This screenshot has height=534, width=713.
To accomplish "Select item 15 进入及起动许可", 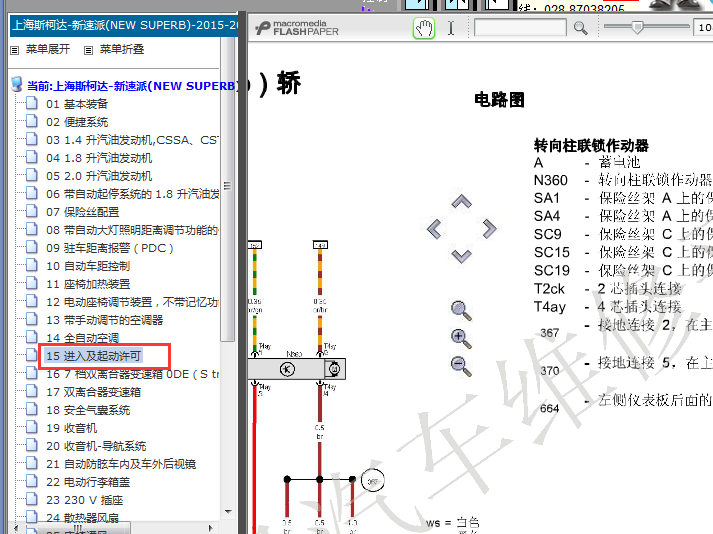I will (93, 356).
